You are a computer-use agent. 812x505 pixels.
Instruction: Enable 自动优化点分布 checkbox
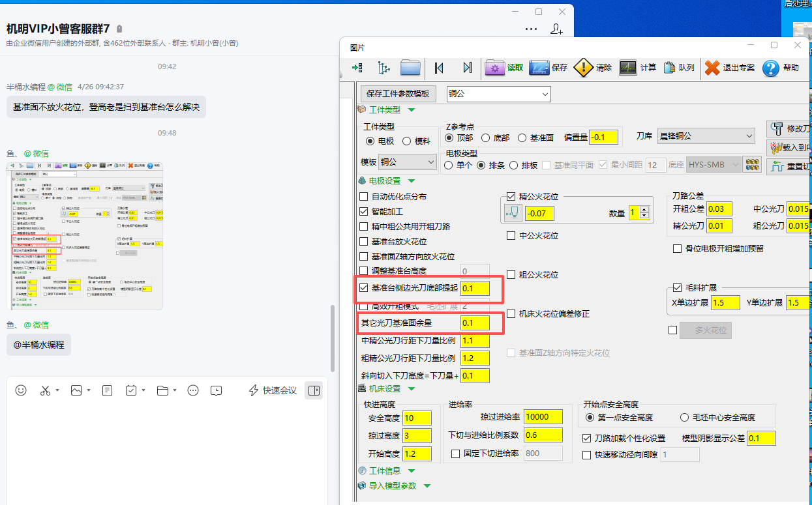click(x=364, y=196)
